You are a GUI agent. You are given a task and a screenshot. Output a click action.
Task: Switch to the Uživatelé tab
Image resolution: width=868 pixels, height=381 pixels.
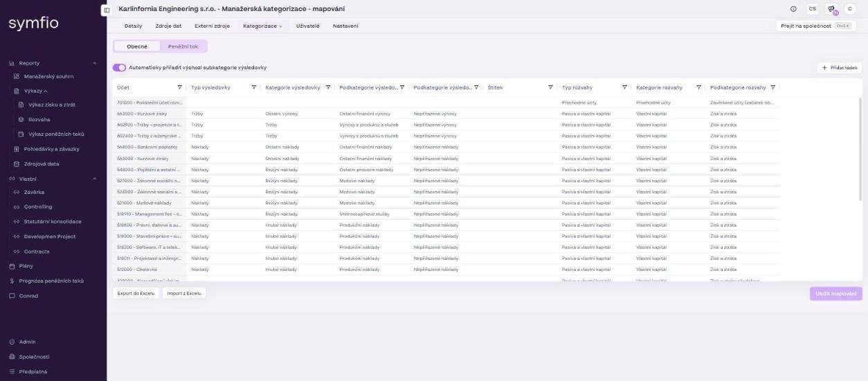click(x=307, y=26)
